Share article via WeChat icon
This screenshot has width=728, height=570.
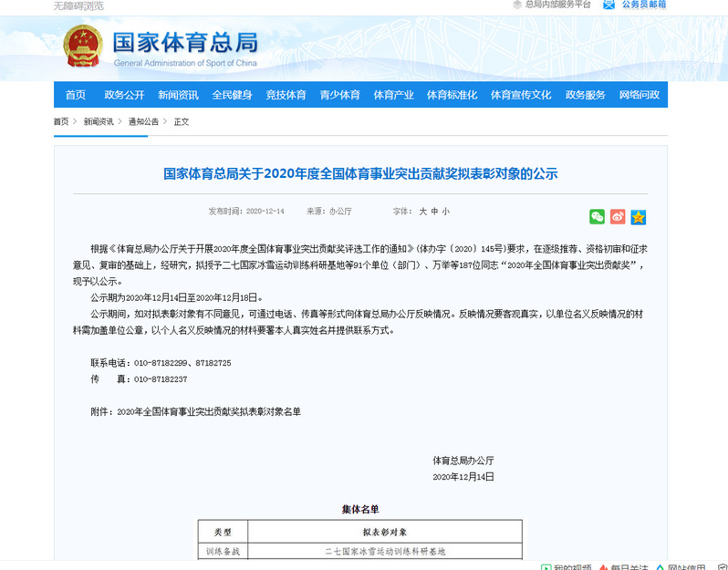(597, 216)
